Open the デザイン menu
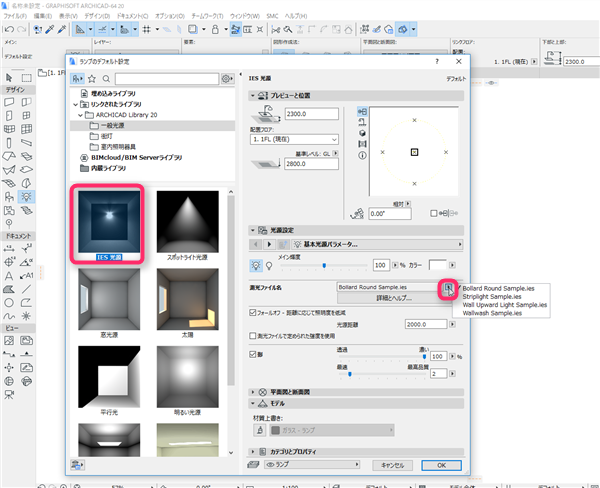This screenshot has height=488, width=600. click(97, 16)
